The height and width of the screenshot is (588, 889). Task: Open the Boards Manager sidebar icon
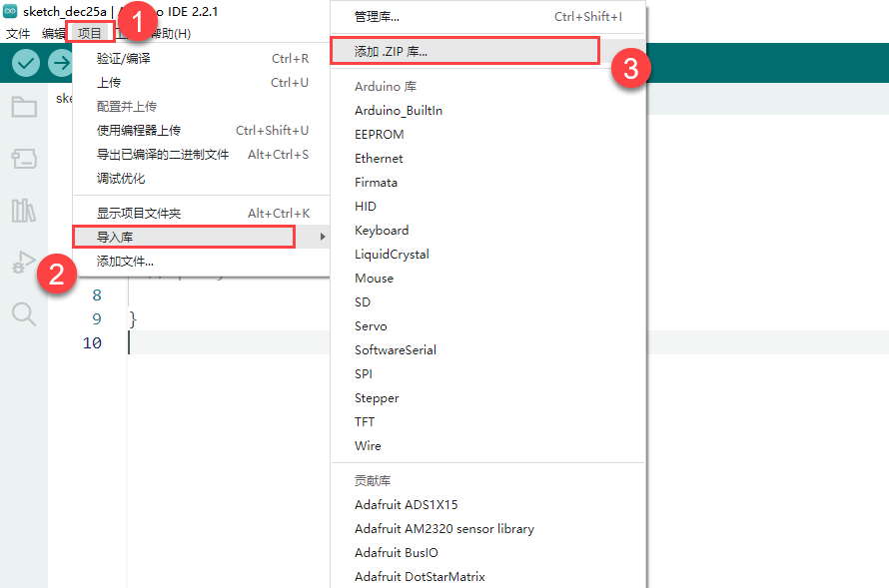(x=24, y=159)
